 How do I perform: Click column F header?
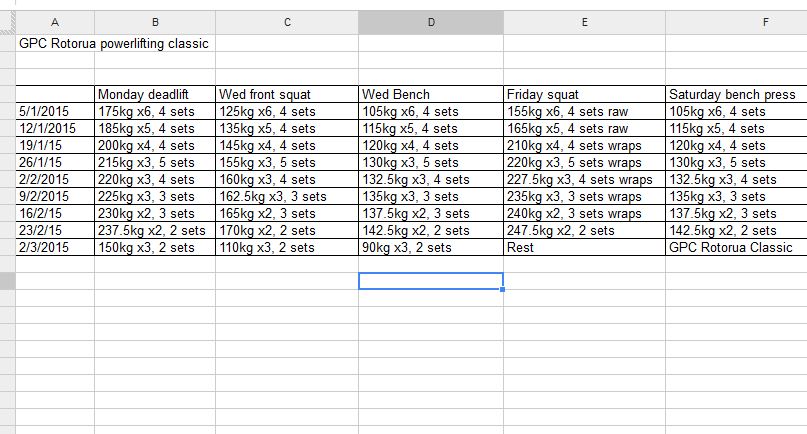pos(736,22)
